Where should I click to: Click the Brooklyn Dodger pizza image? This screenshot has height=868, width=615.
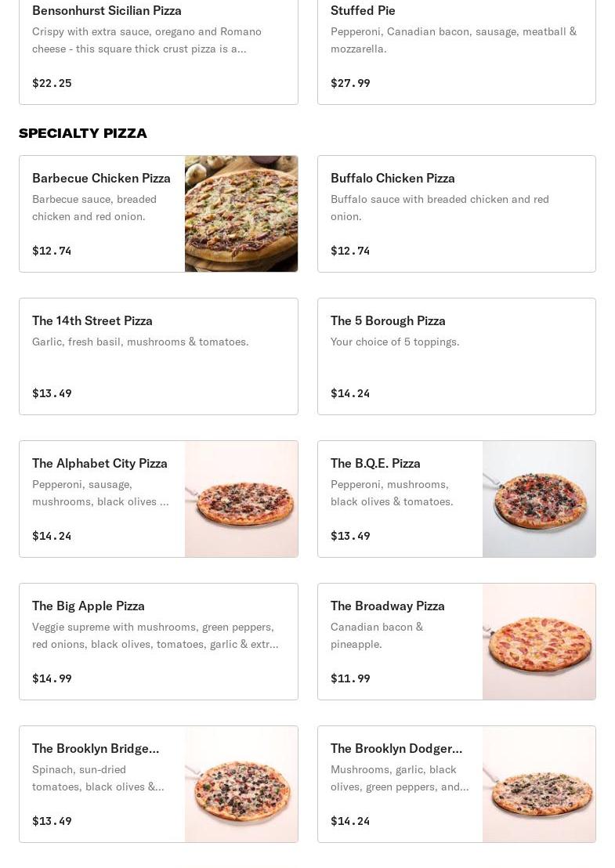[539, 784]
